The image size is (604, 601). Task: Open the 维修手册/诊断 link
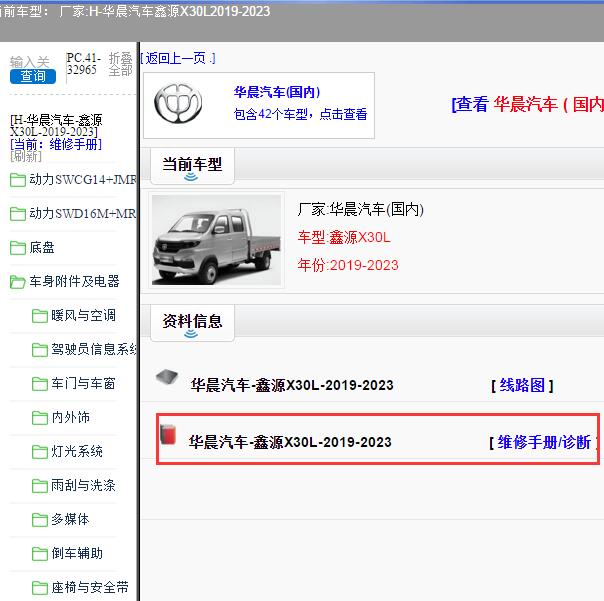[543, 442]
